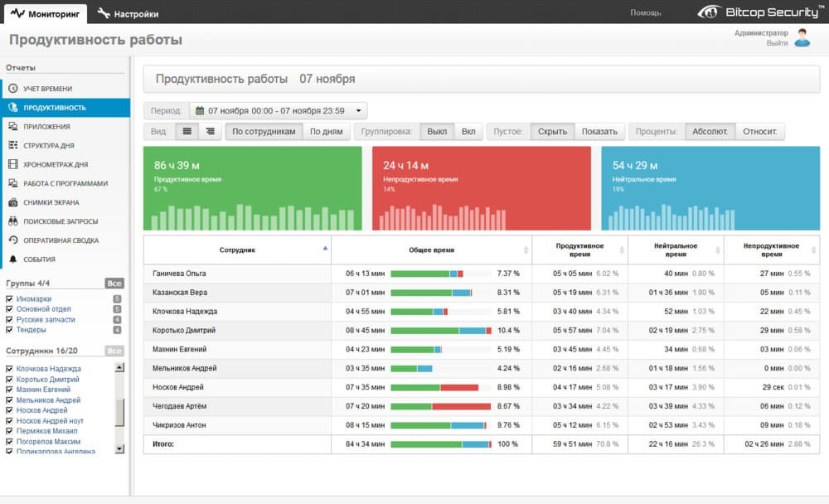Select the first list view icon
Screen dimensions: 829x504
pyautogui.click(x=187, y=131)
